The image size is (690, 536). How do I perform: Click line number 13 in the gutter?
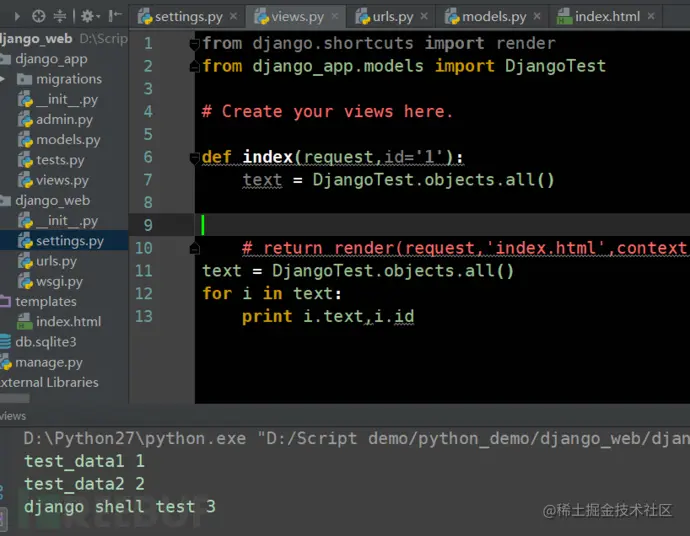click(144, 316)
